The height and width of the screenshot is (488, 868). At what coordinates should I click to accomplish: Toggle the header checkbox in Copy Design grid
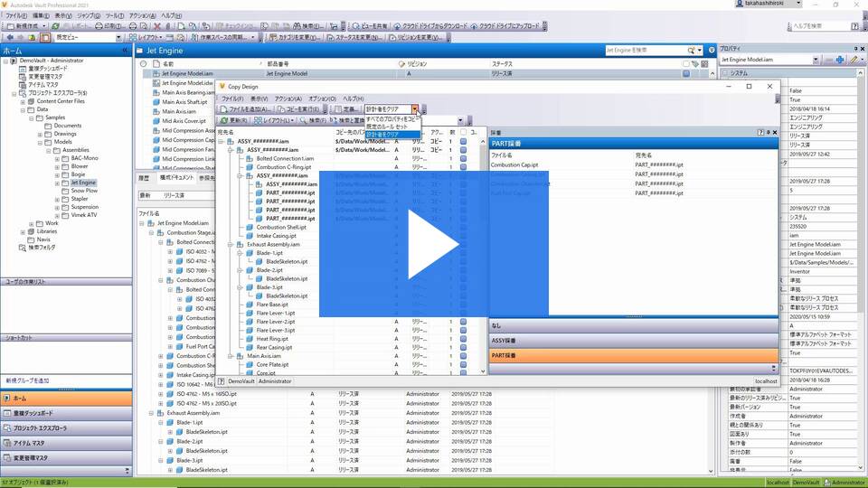click(463, 132)
